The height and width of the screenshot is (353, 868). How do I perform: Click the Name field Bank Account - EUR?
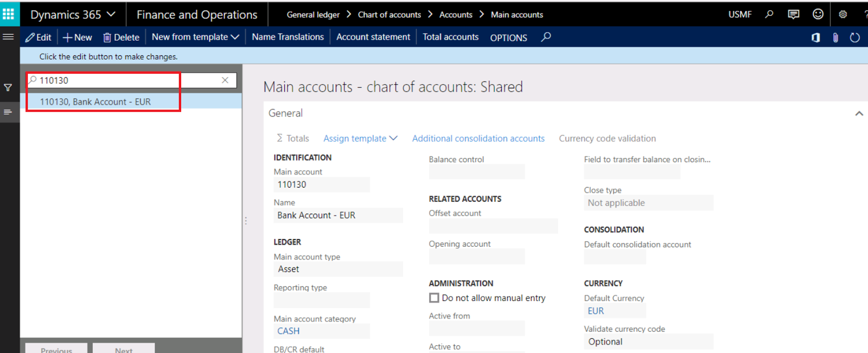[338, 215]
